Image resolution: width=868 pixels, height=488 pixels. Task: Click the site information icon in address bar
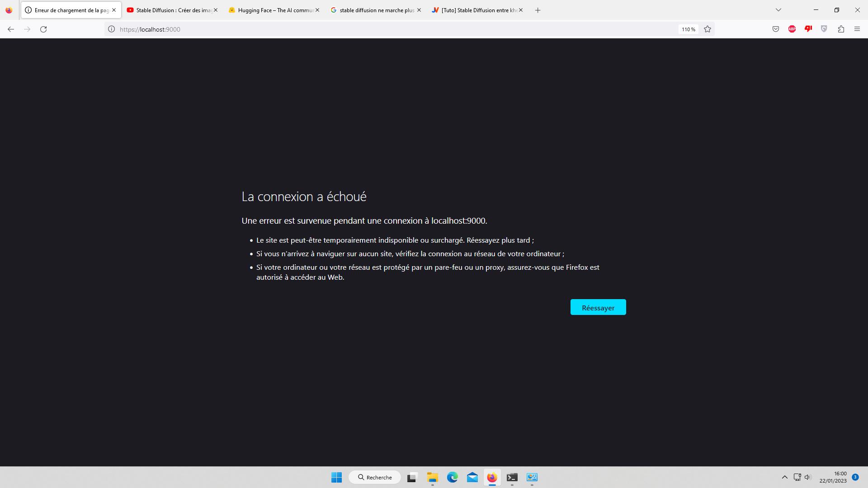tap(111, 29)
